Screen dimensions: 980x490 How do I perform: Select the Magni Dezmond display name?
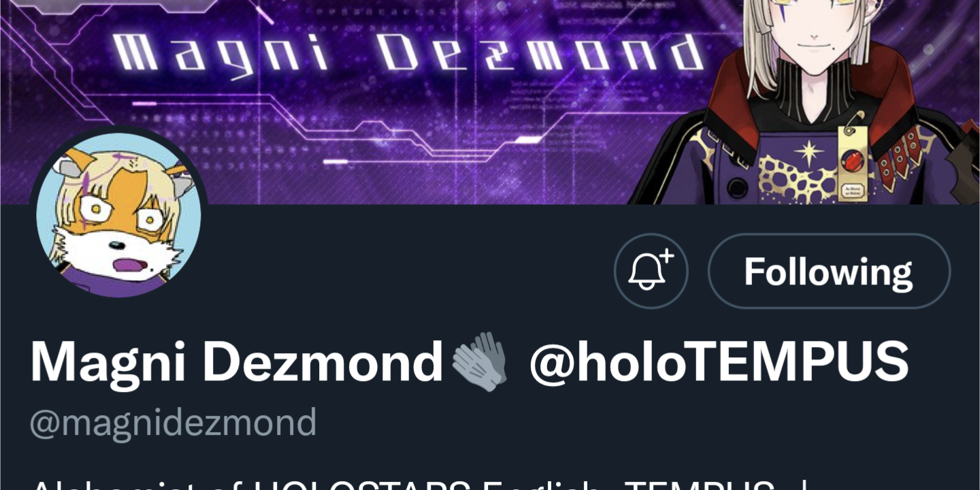pos(236,361)
